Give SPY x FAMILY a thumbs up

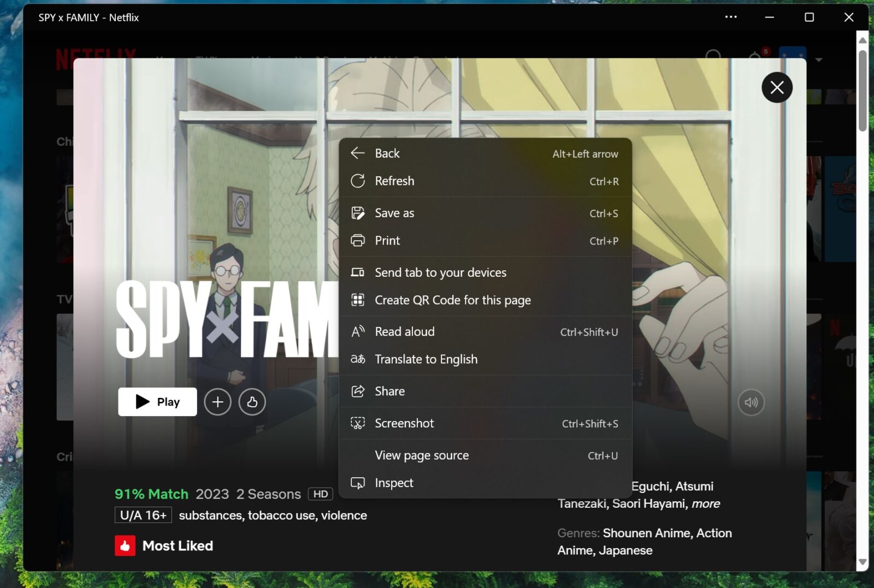tap(252, 402)
